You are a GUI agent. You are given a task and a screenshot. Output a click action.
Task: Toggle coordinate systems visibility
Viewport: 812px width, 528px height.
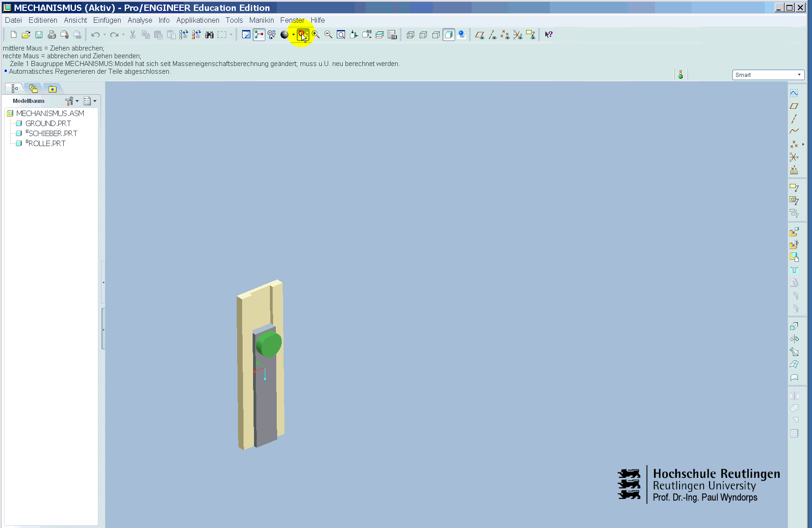[x=518, y=35]
